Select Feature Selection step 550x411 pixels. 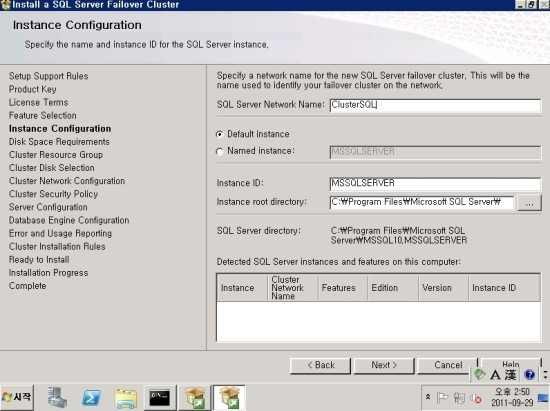42,115
